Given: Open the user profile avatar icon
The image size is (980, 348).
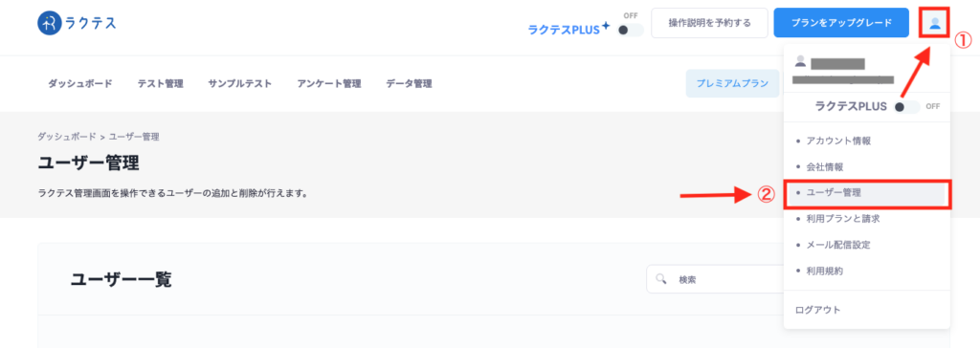Looking at the screenshot, I should pos(934,24).
